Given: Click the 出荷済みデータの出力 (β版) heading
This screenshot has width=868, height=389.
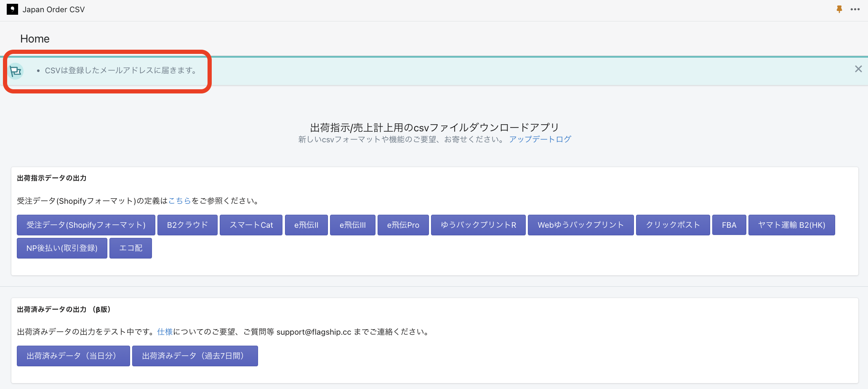Looking at the screenshot, I should (64, 309).
